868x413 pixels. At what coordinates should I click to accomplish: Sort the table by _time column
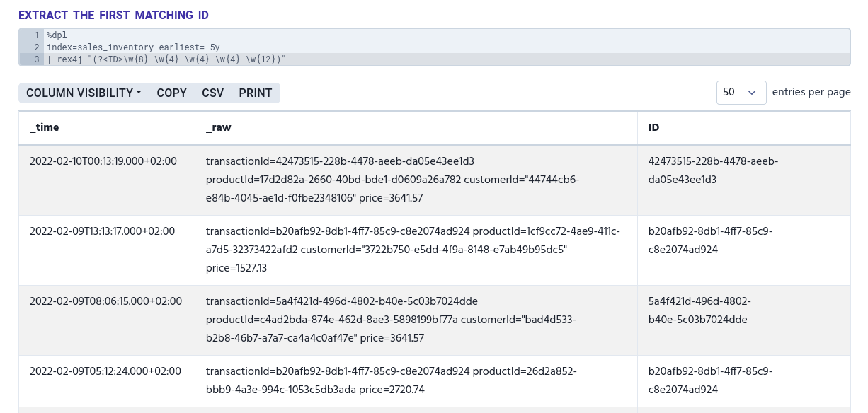click(44, 128)
